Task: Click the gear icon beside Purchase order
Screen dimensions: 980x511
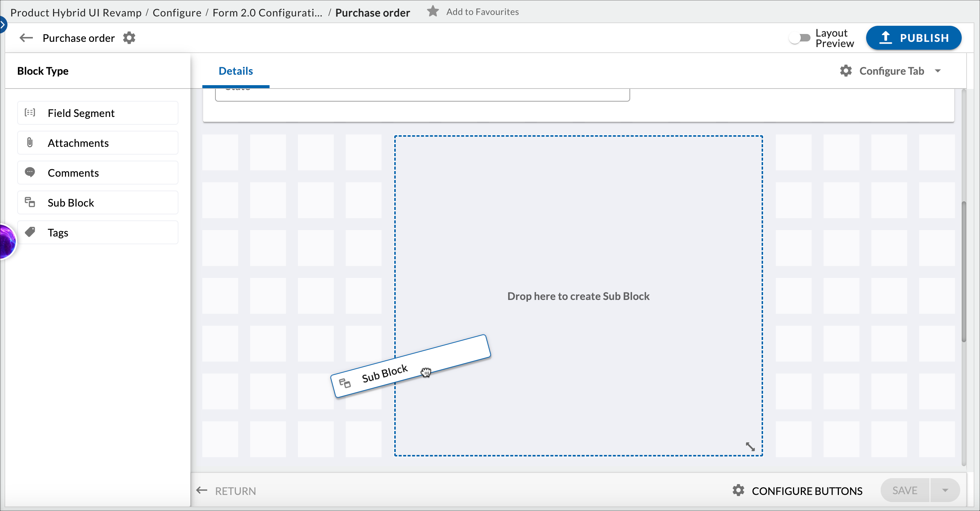Action: pyautogui.click(x=129, y=38)
